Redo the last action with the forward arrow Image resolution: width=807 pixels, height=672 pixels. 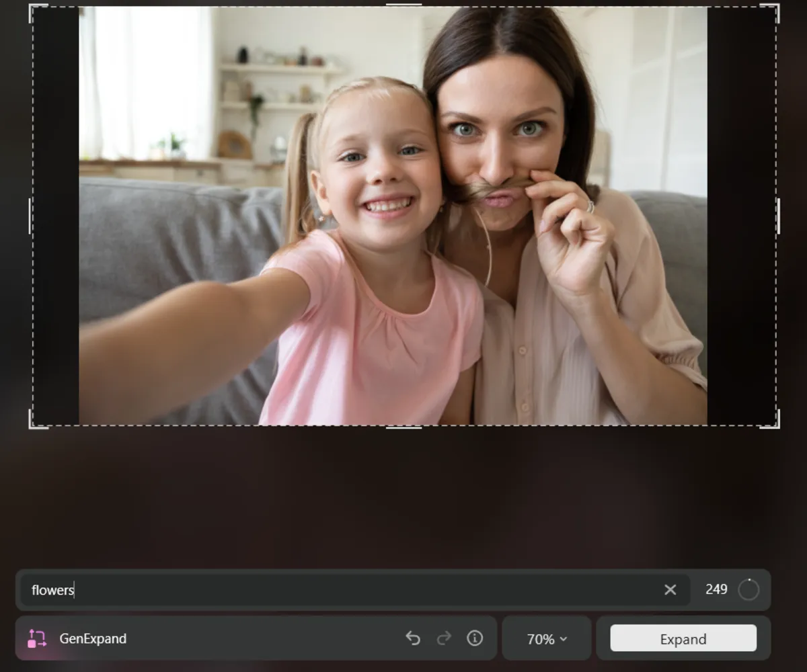point(444,638)
